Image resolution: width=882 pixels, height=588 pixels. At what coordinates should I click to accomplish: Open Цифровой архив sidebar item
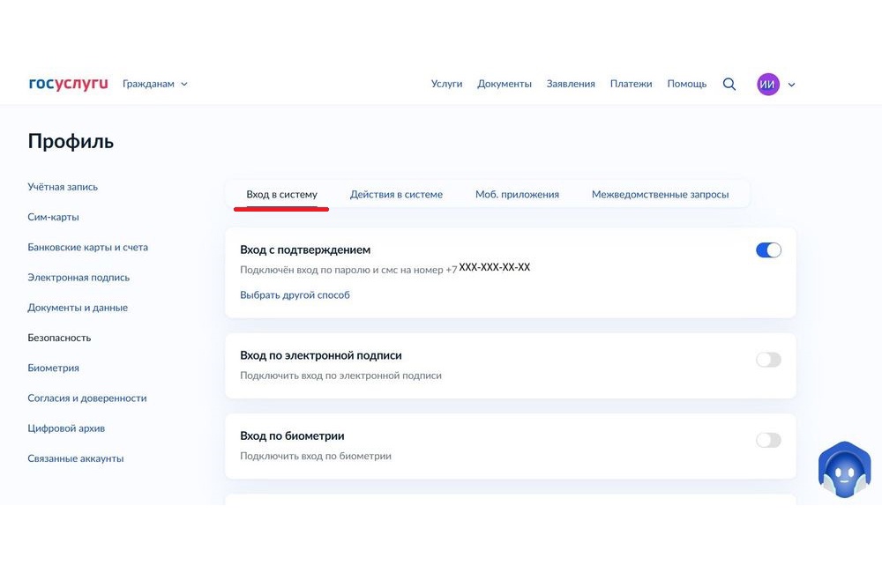point(66,428)
